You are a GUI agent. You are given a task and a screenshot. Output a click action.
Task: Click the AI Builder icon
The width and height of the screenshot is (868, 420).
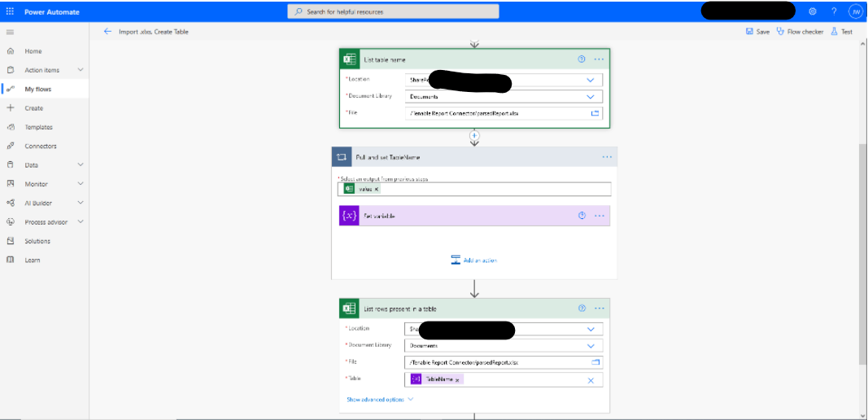[10, 203]
